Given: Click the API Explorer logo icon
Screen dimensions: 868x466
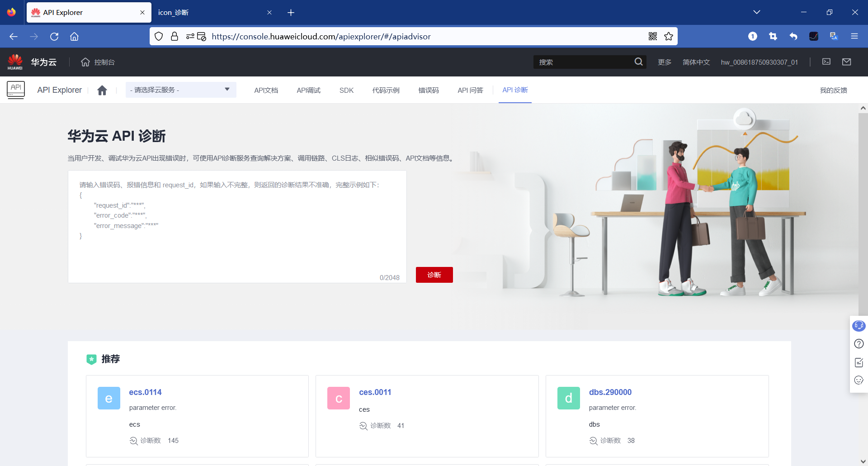Looking at the screenshot, I should (15, 90).
